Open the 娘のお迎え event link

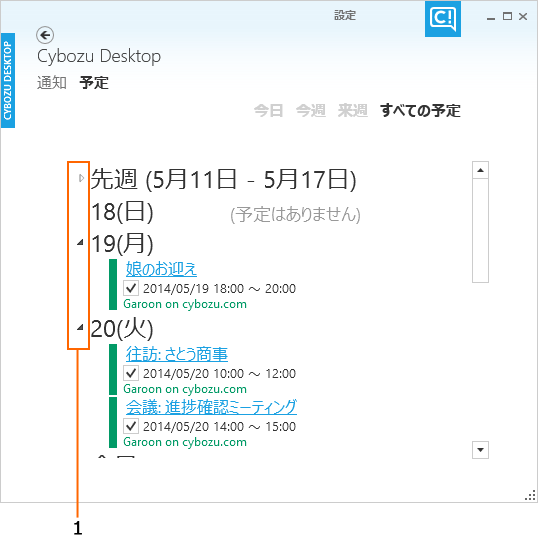[x=161, y=268]
